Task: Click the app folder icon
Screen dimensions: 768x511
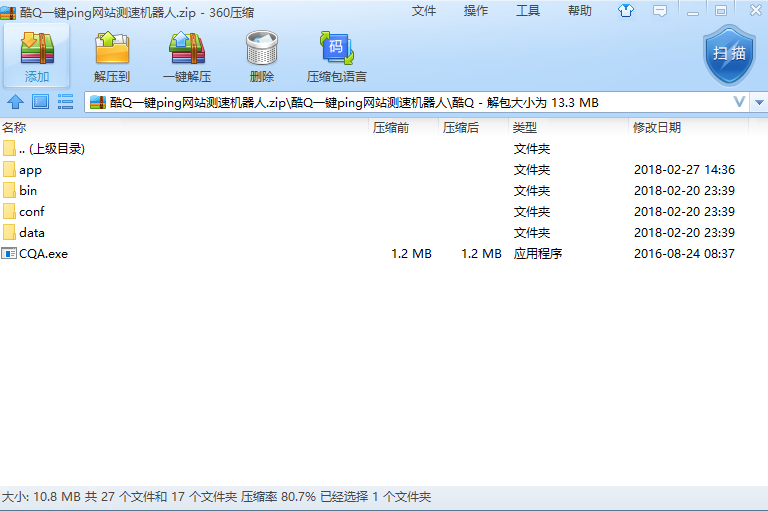Action: [x=9, y=170]
